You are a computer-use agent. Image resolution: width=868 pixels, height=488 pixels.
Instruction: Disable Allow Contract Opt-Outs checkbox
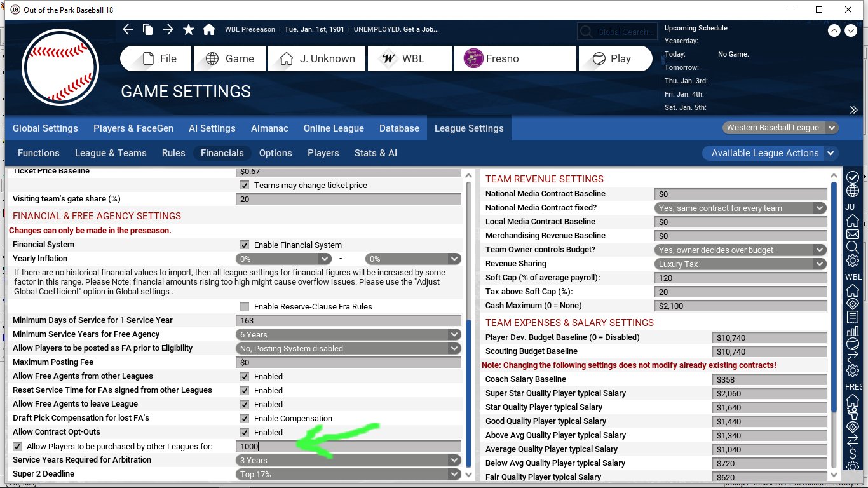tap(245, 432)
